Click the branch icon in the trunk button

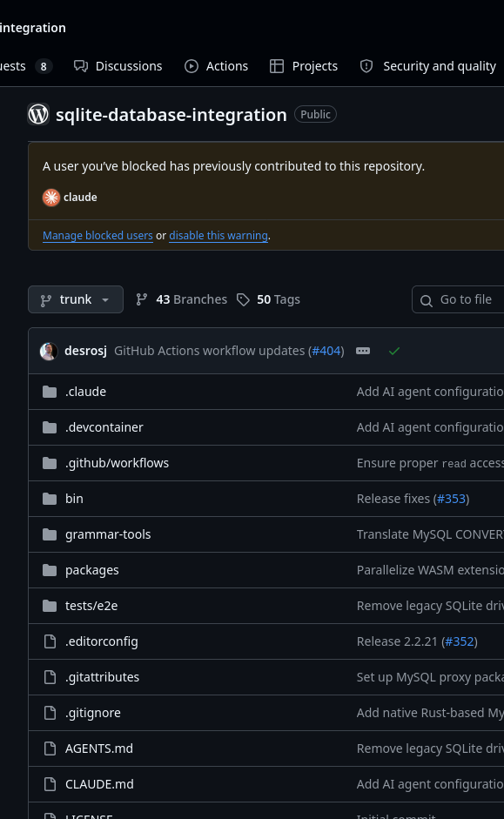click(x=46, y=300)
